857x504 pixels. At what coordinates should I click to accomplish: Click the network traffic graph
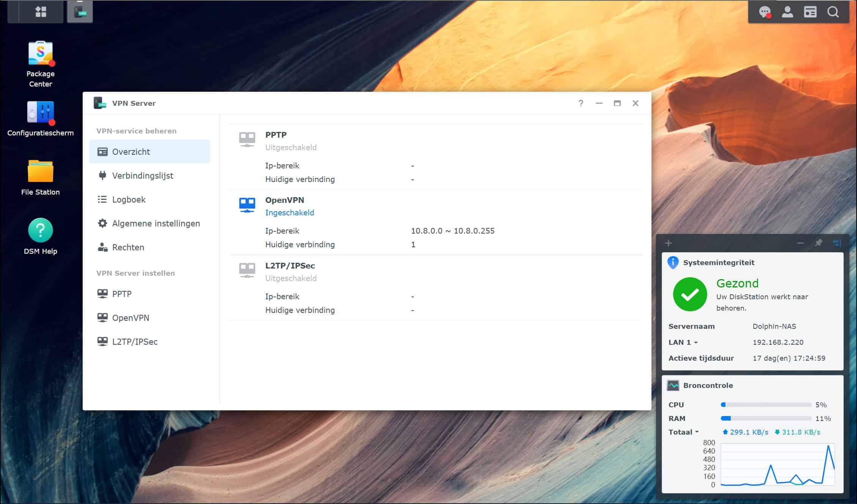point(777,464)
